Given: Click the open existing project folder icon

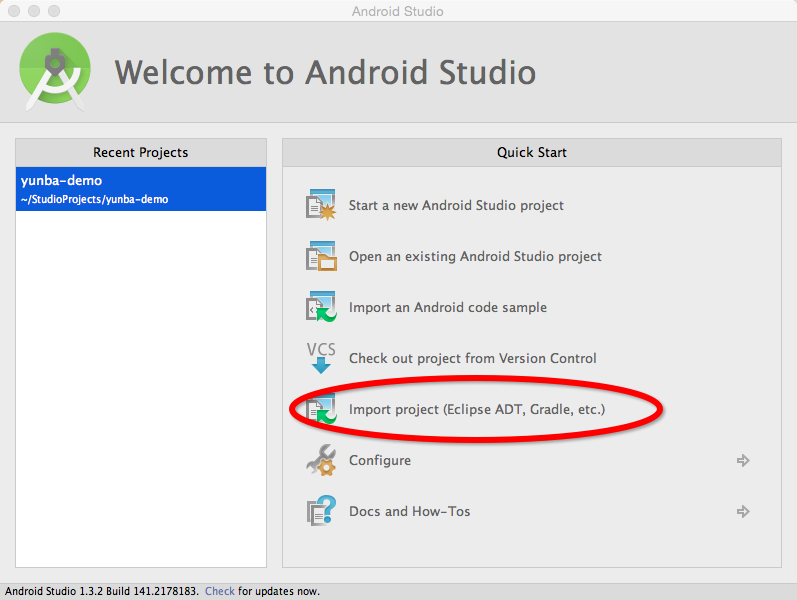Looking at the screenshot, I should pos(321,256).
